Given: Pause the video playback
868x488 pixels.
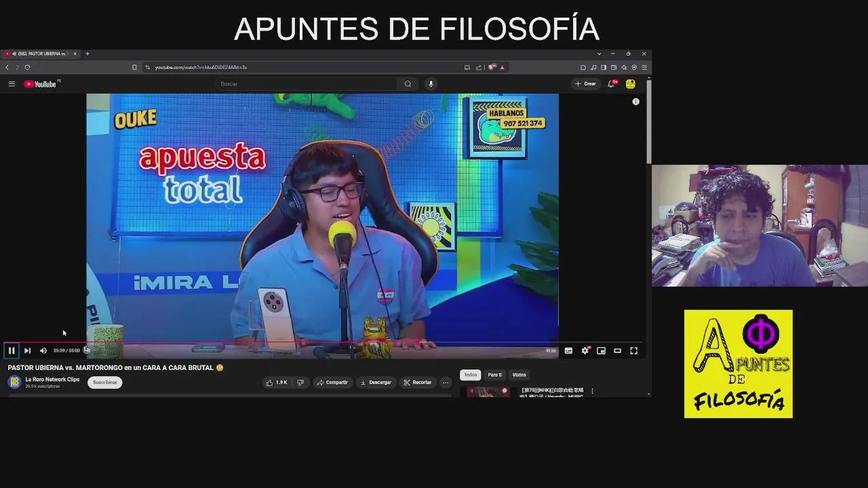Looking at the screenshot, I should click(x=12, y=350).
